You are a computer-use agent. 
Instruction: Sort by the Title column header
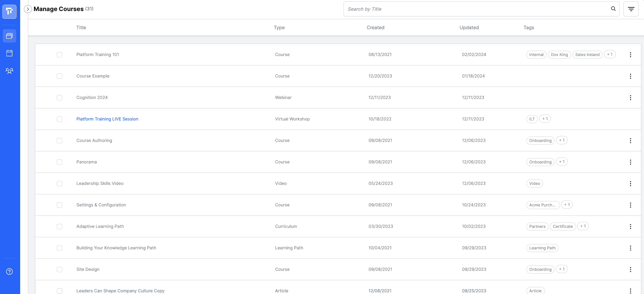(81, 28)
